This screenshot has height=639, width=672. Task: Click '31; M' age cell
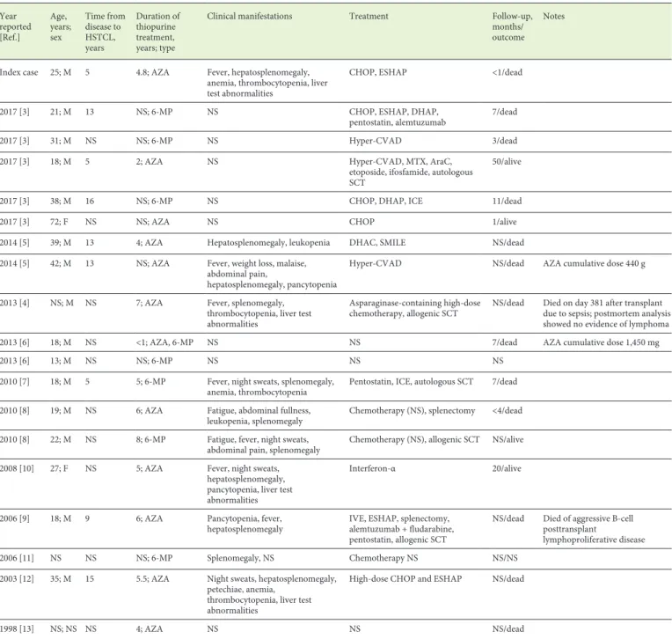[61, 141]
